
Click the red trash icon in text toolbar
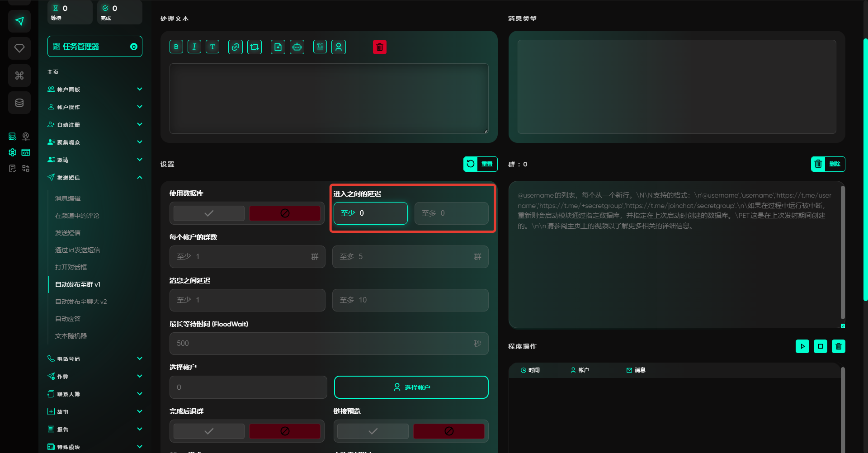click(x=380, y=47)
